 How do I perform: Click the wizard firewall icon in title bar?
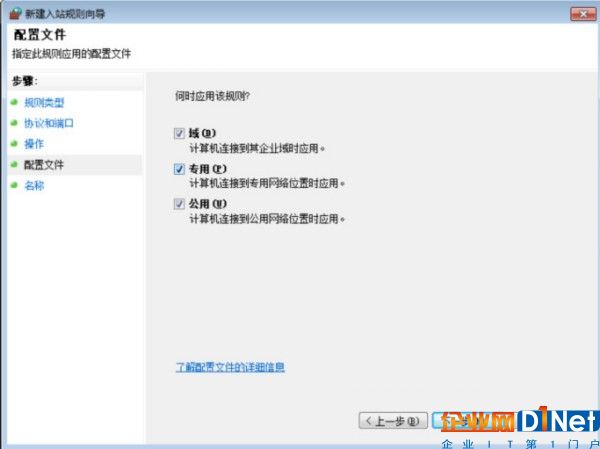[15, 14]
